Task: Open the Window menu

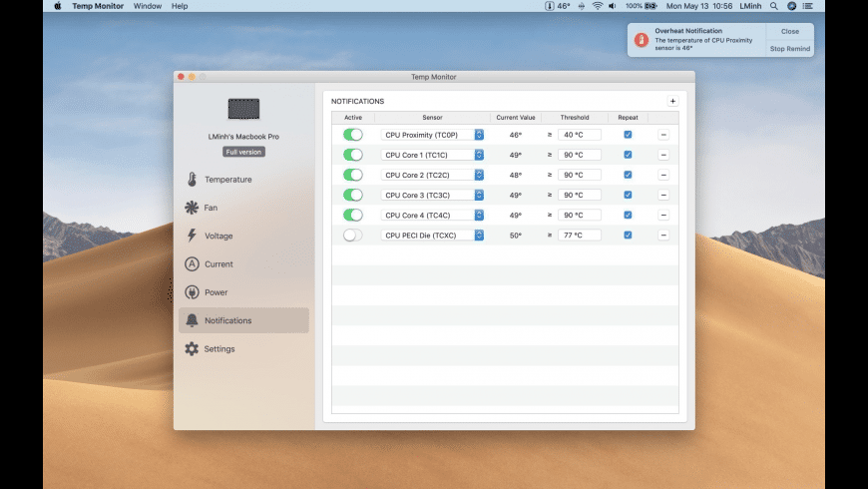Action: click(x=148, y=6)
